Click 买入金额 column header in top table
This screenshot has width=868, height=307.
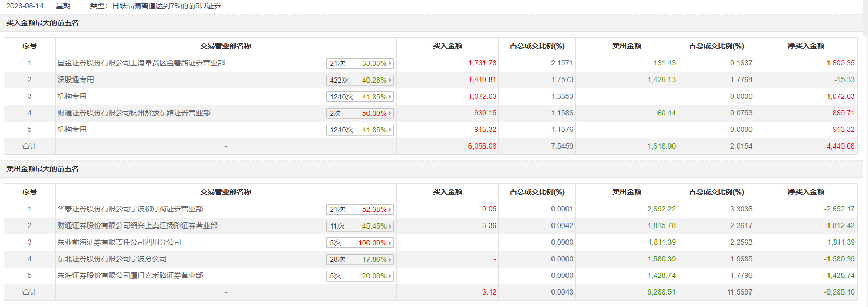coord(448,46)
